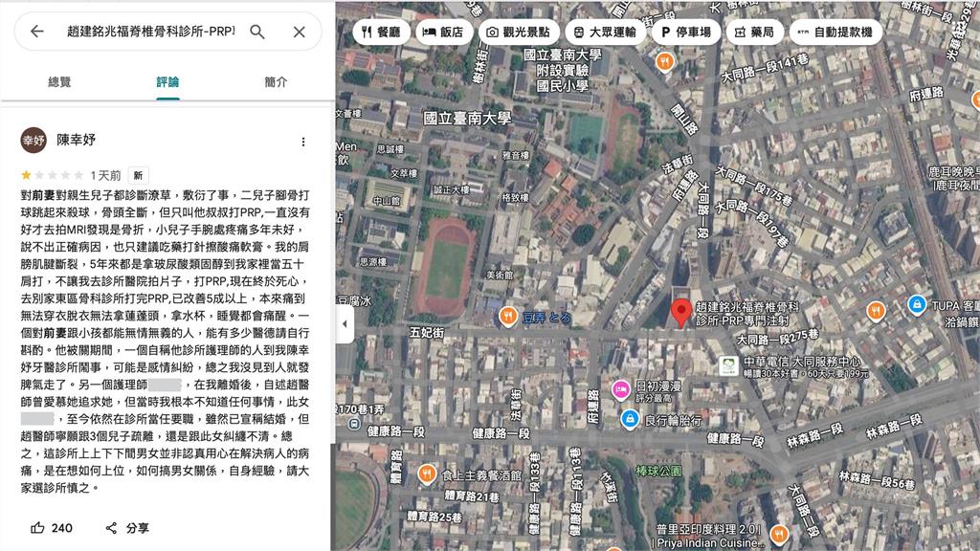Open orange restaurant marker left of TUPA

click(877, 311)
